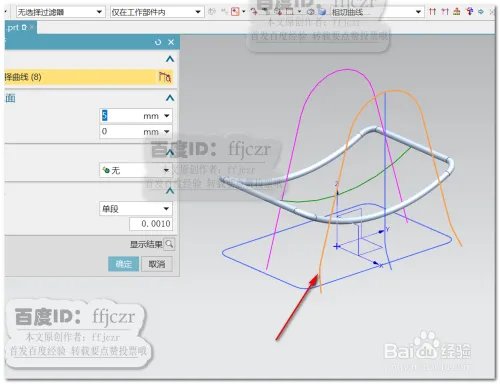
Task: Collapse the 面 section chevron
Action: (x=170, y=98)
